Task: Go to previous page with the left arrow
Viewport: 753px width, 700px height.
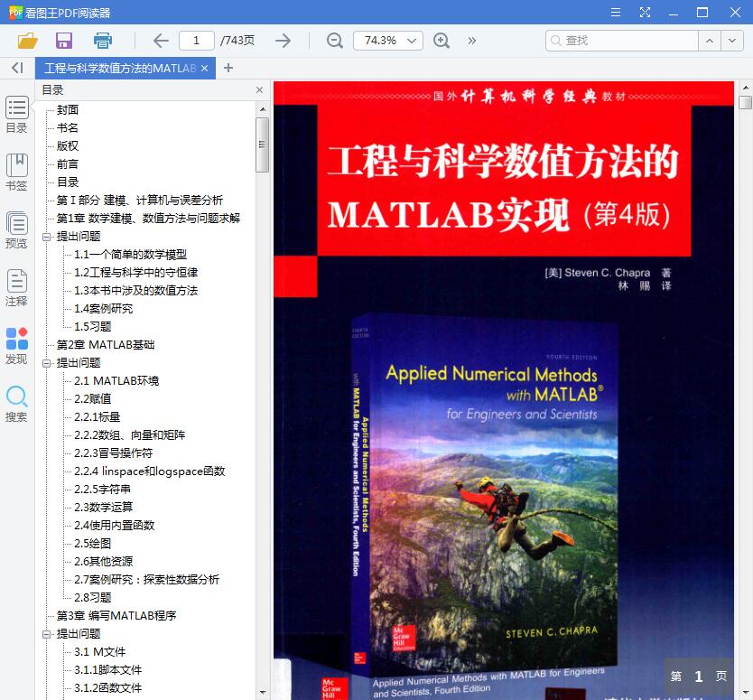Action: pos(161,41)
